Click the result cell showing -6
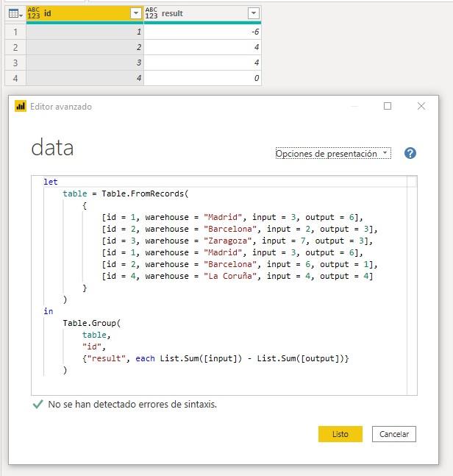 [202, 32]
